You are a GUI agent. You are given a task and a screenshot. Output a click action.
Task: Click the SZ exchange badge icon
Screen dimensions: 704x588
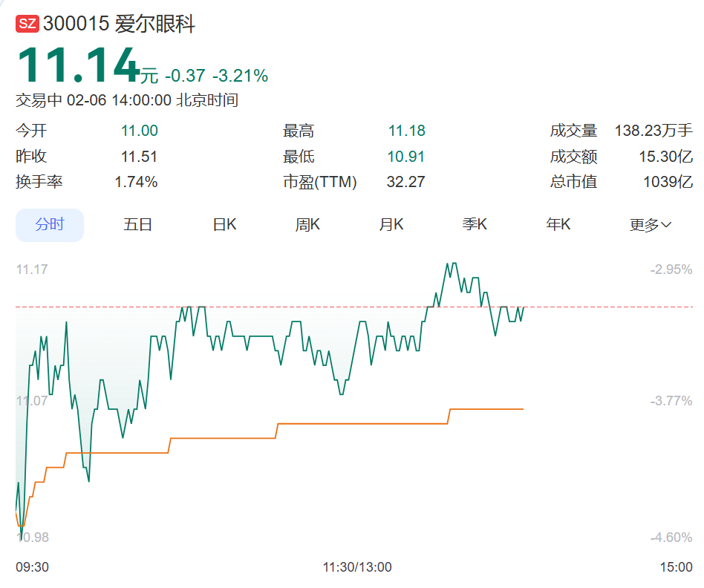point(27,22)
